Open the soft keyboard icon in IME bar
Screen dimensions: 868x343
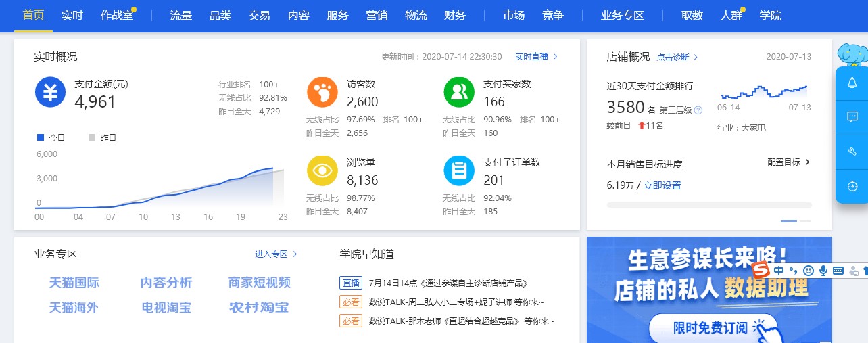tap(838, 271)
